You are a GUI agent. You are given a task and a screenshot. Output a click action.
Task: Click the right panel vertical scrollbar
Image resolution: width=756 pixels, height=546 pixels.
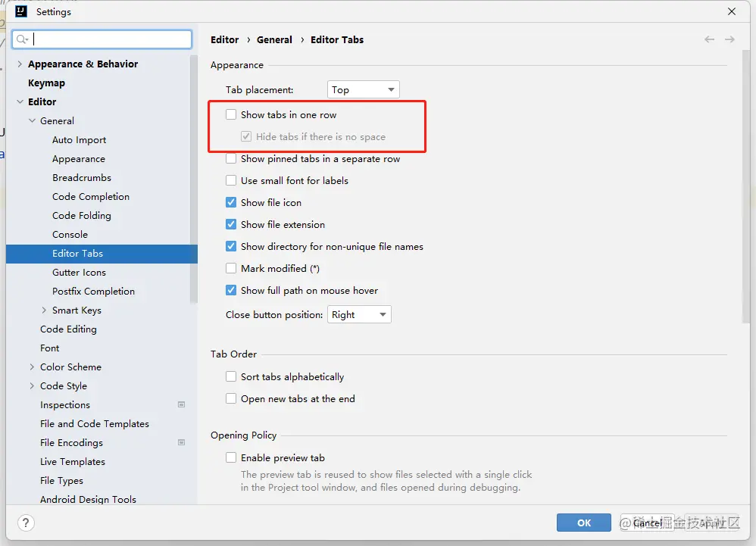746,186
